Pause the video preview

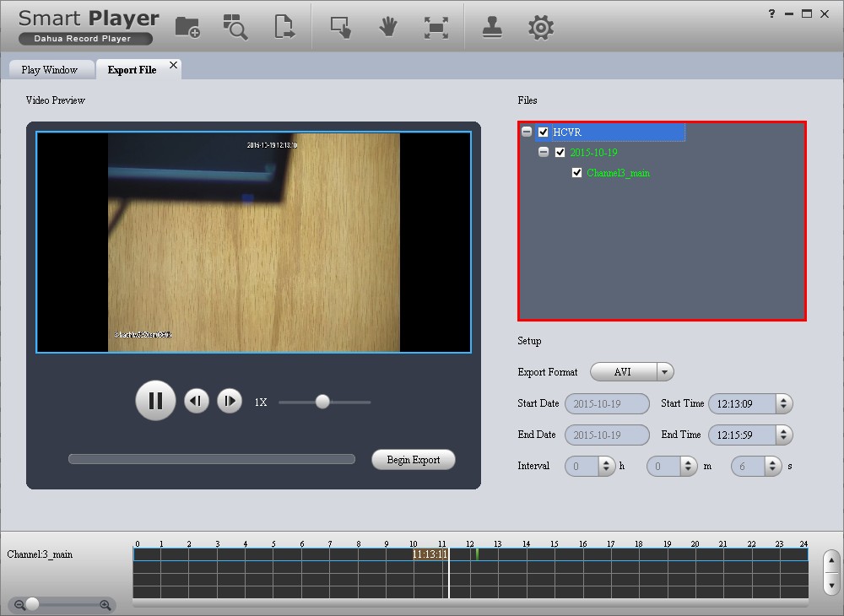[155, 401]
